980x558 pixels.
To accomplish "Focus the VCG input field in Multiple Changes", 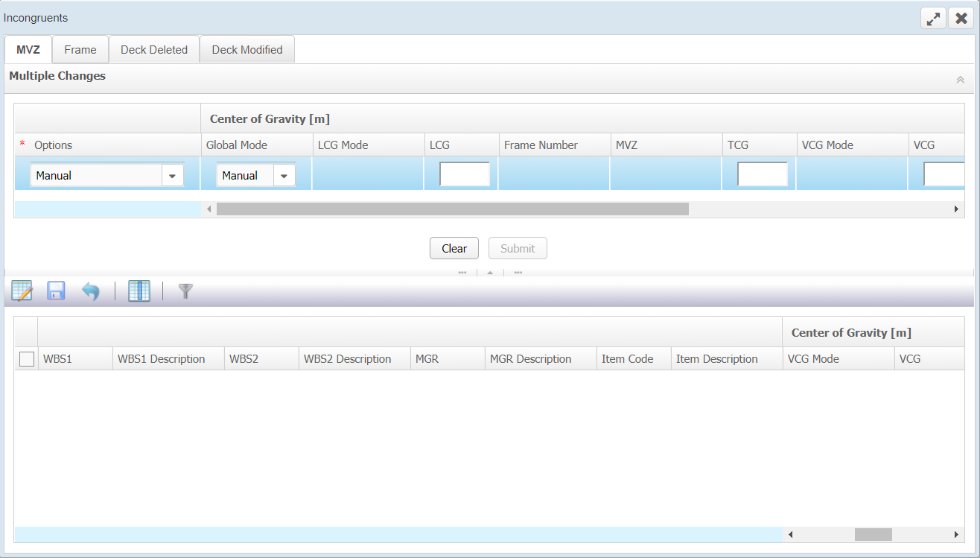I will pos(944,174).
